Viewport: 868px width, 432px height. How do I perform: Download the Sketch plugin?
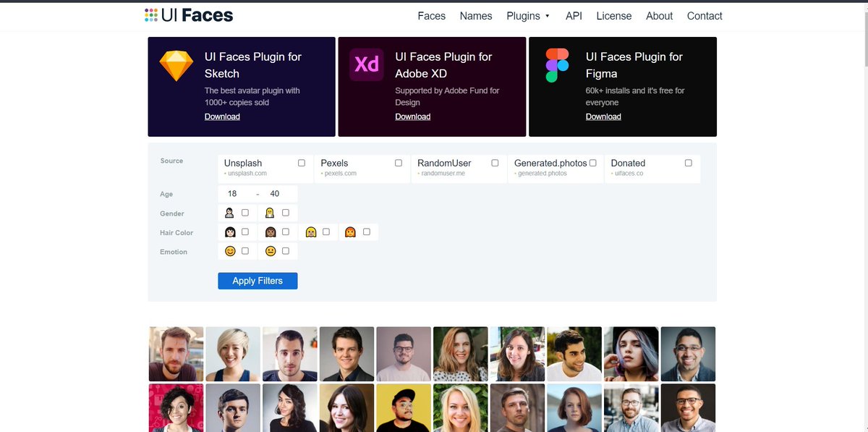point(222,117)
